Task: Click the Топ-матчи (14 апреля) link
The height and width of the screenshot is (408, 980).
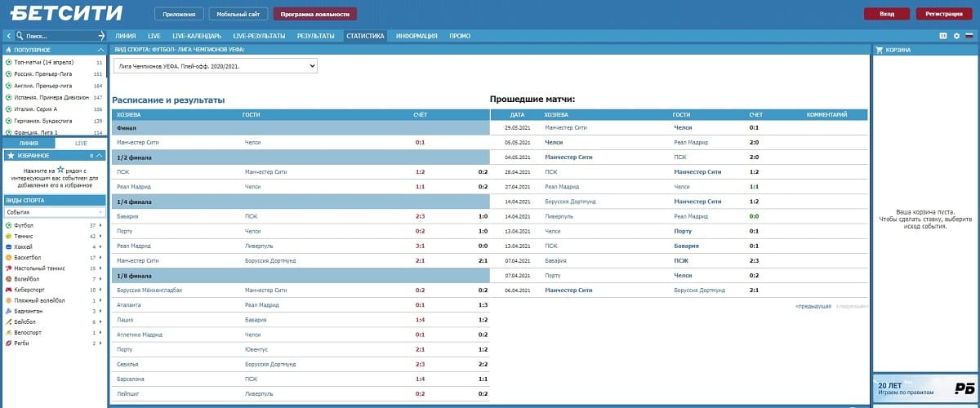Action: click(43, 62)
